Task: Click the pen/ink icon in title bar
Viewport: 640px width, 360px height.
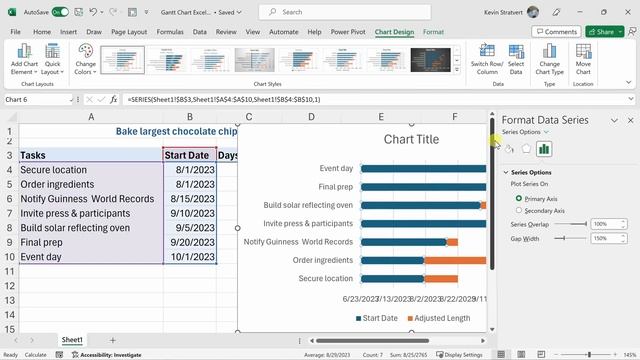Action: pos(556,12)
